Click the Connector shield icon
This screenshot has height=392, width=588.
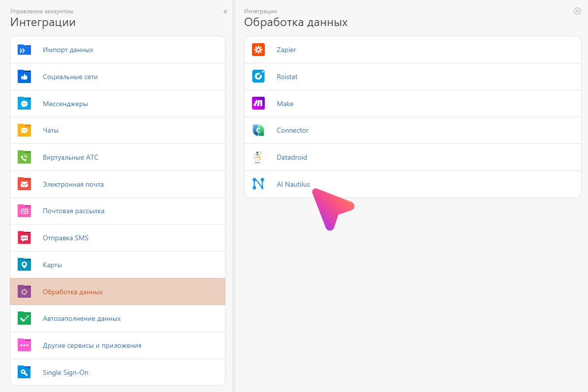tap(258, 130)
